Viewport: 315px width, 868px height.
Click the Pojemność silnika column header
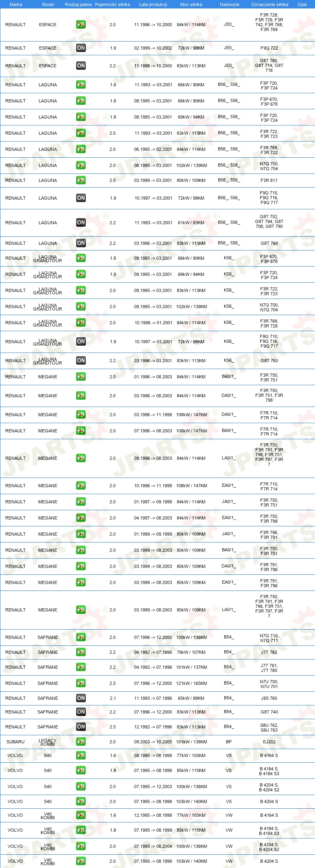pyautogui.click(x=112, y=4)
